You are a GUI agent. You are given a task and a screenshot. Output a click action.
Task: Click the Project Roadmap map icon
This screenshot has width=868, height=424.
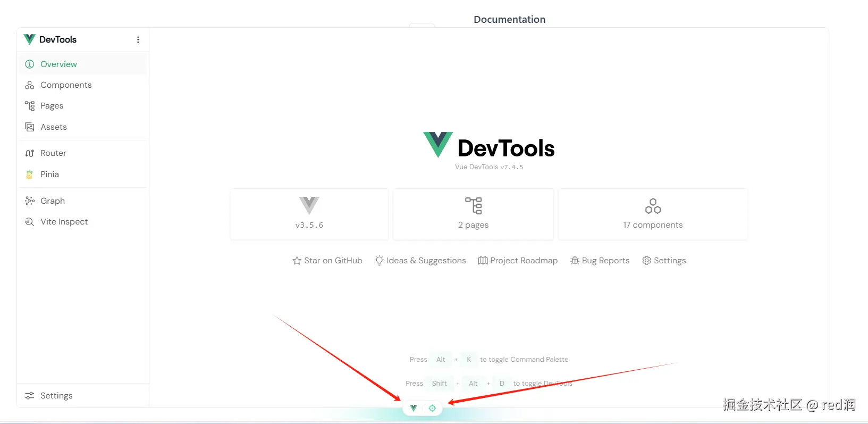click(x=483, y=261)
